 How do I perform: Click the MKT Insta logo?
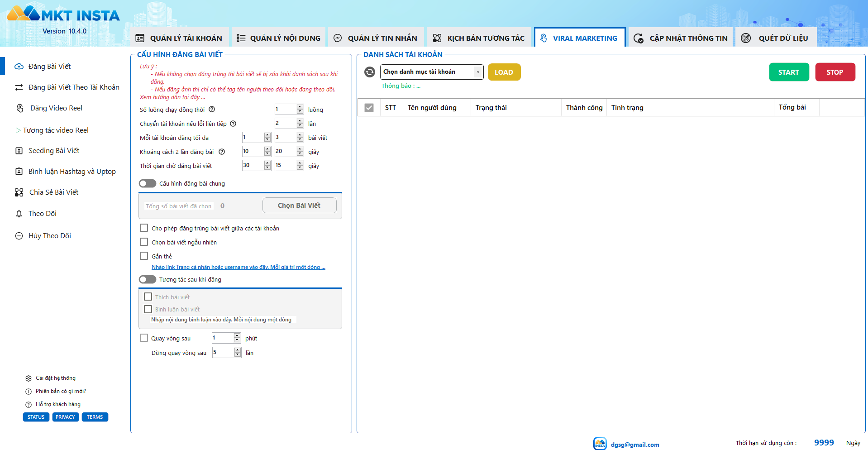63,14
